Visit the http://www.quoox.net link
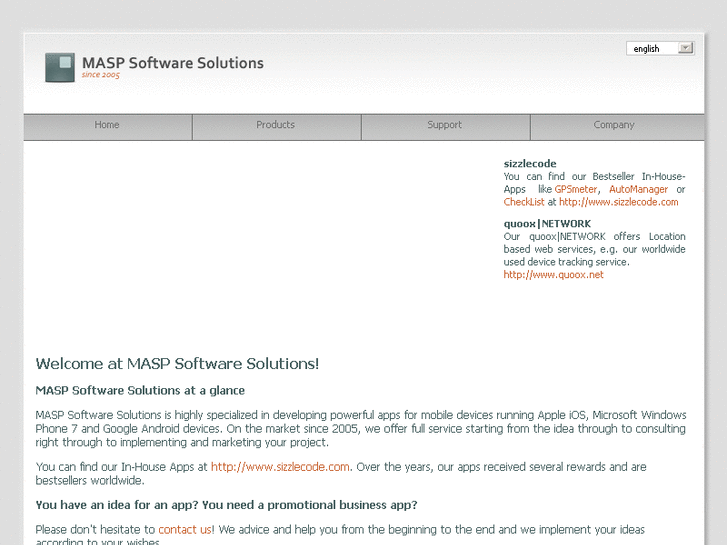 [x=554, y=275]
